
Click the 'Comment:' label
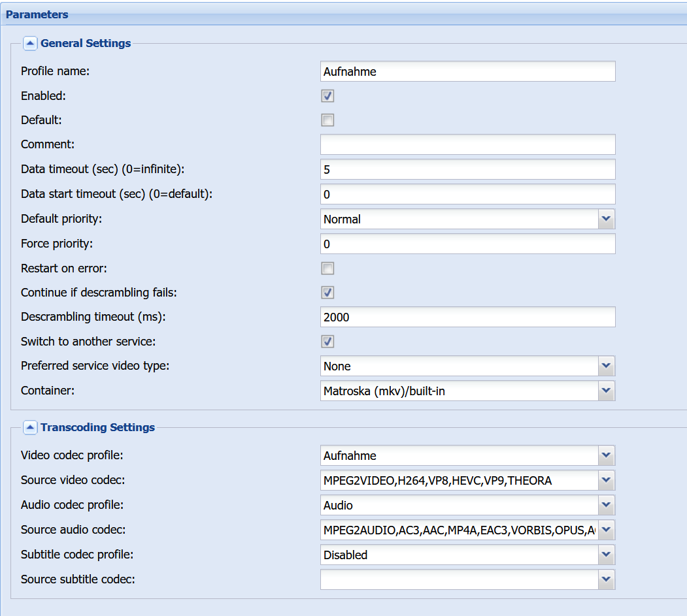pos(48,144)
